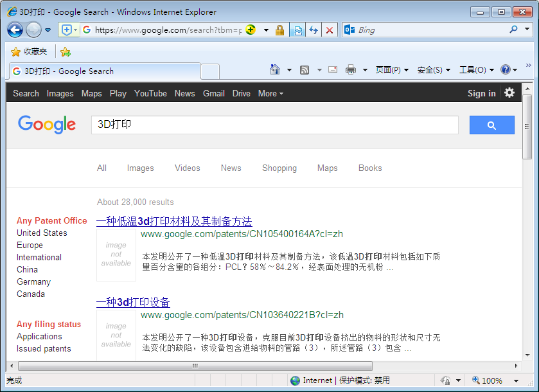Screen dimensions: 539x392
Task: Stop loading with the red X icon
Action: tap(330, 30)
